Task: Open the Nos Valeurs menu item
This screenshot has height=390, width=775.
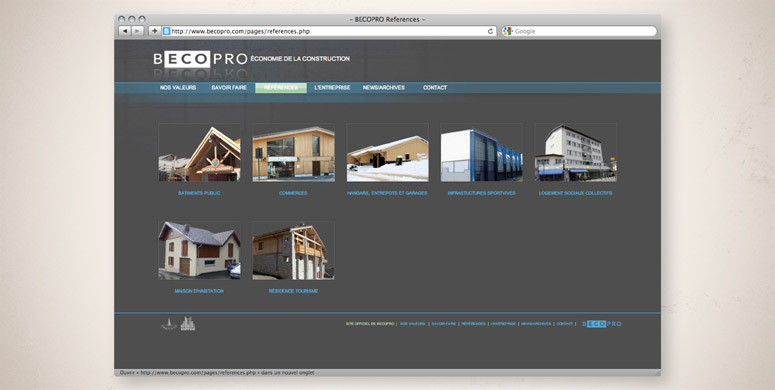Action: click(x=178, y=87)
